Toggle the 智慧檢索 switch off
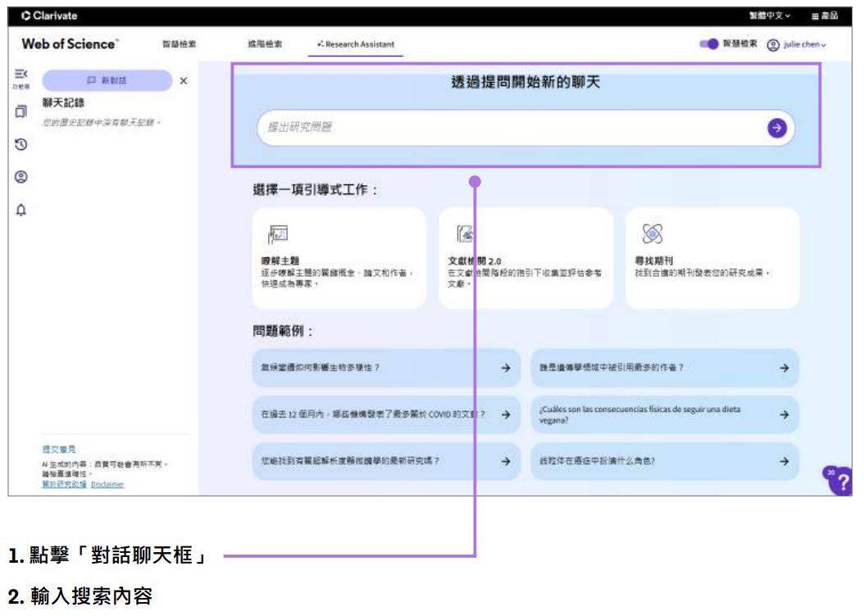This screenshot has width=864, height=616. click(708, 44)
